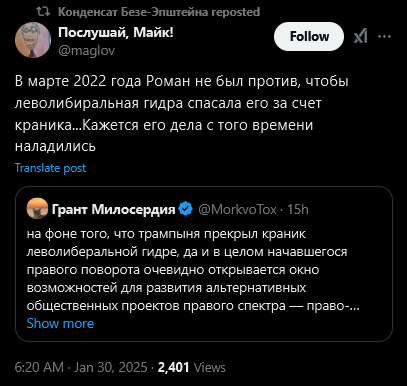Screen dimensions: 407x386
Task: Open the Grok xI icon
Action: point(360,36)
